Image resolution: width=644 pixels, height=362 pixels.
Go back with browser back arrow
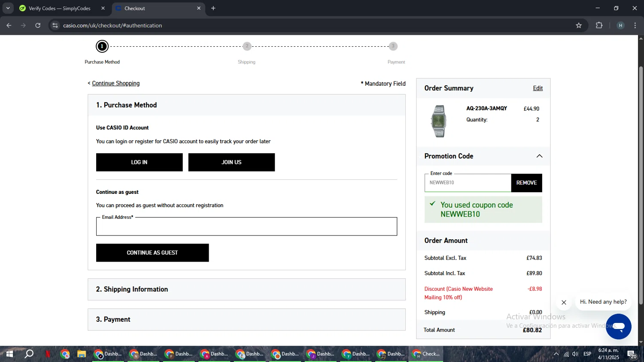coord(9,25)
